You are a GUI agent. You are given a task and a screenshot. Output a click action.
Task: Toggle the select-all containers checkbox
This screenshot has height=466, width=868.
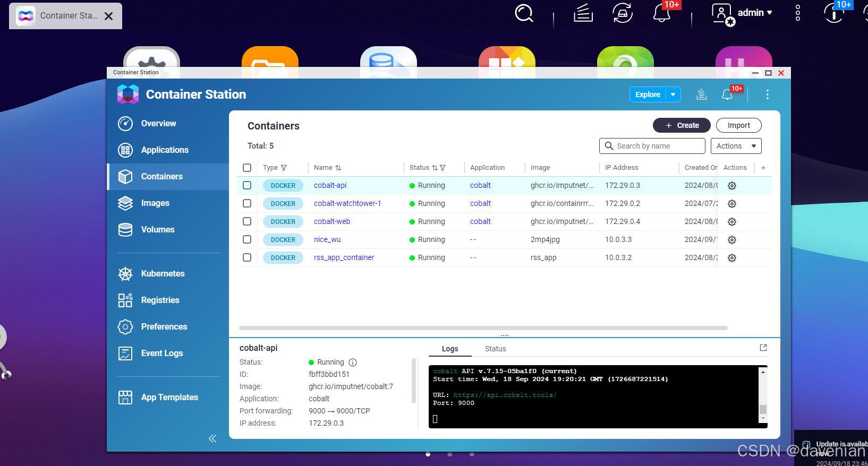(x=247, y=168)
